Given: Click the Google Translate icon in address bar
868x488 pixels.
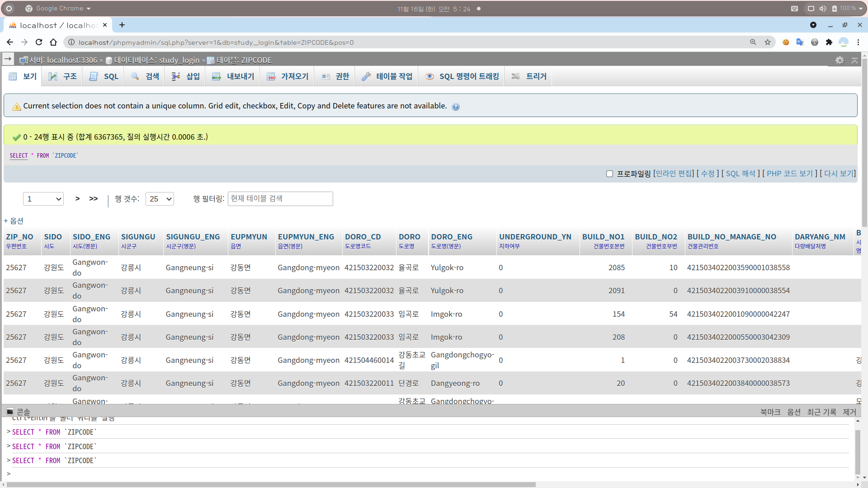Looking at the screenshot, I should [800, 42].
